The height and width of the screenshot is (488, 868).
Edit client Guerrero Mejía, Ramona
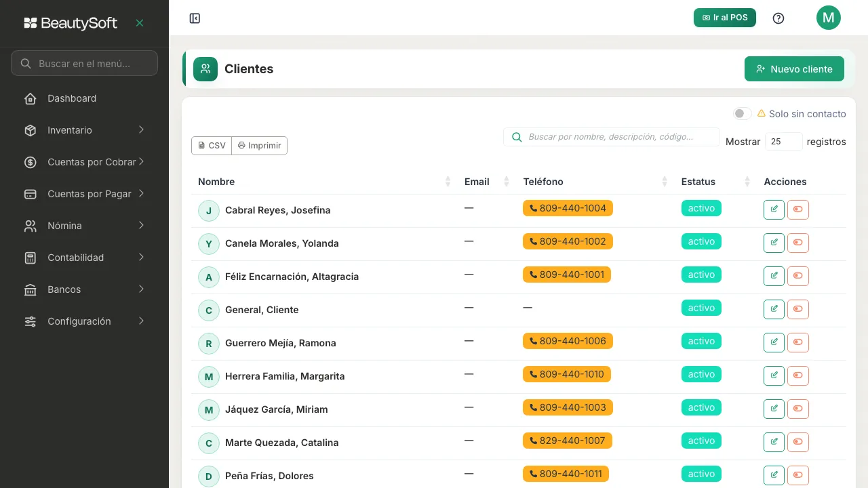774,342
